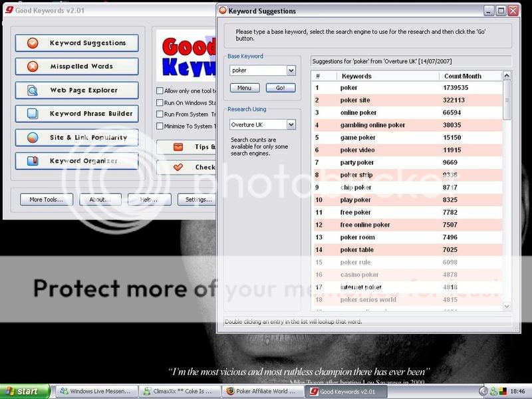This screenshot has width=532, height=399.
Task: Select the 'poker video' row
Action: pyautogui.click(x=407, y=150)
